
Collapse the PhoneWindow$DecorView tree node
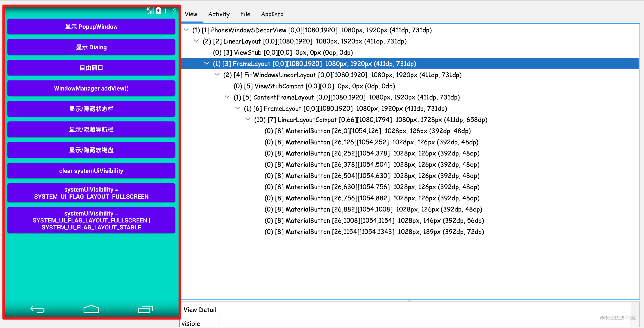pyautogui.click(x=186, y=30)
